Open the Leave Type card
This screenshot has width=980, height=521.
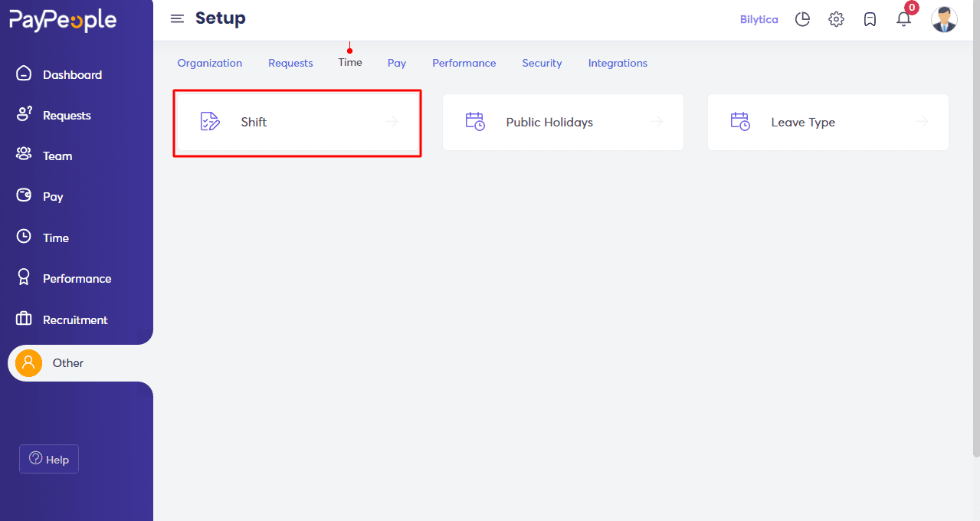(828, 122)
